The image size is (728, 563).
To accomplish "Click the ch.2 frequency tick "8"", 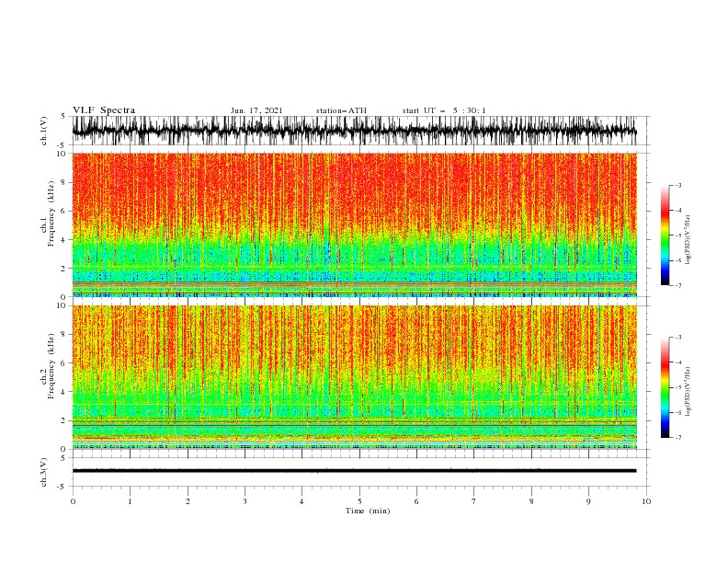I will tap(64, 335).
